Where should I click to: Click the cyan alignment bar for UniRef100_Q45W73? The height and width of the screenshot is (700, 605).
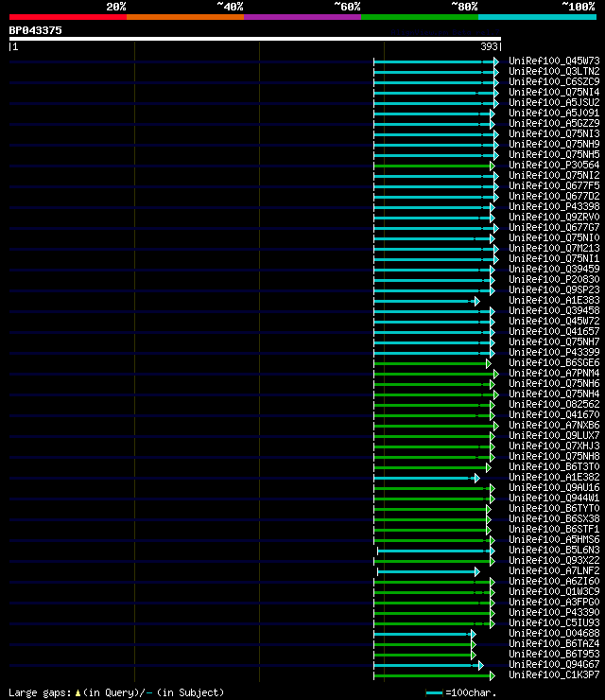(x=436, y=61)
